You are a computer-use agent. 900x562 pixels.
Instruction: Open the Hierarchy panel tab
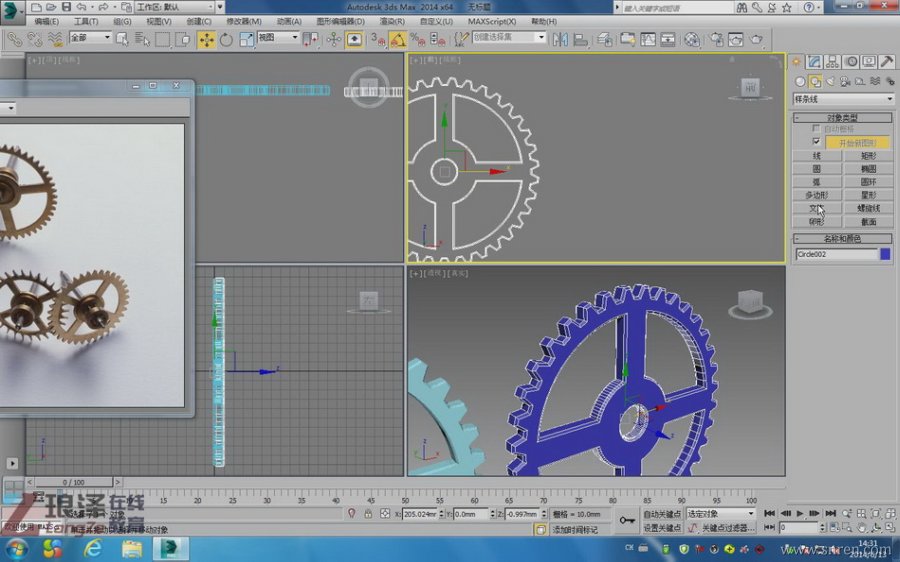point(832,62)
